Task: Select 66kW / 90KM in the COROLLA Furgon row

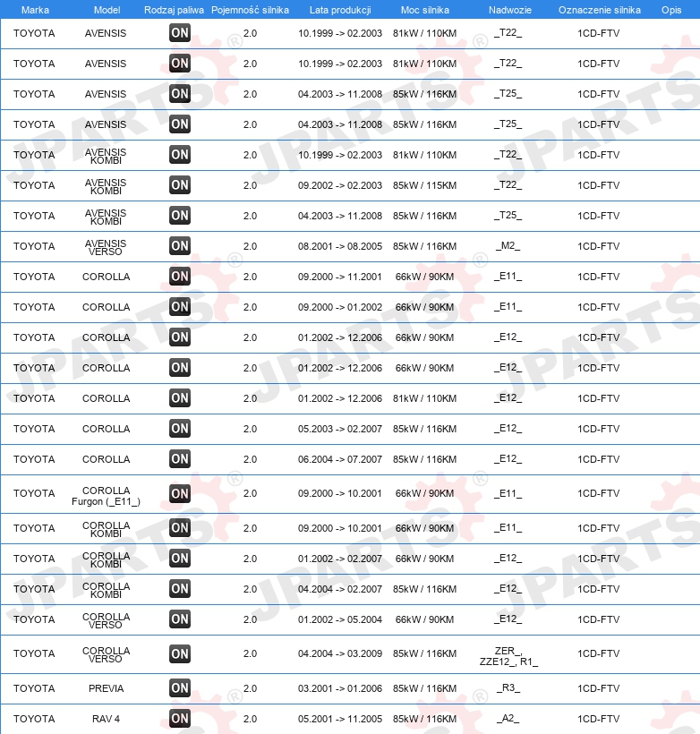Action: 424,493
